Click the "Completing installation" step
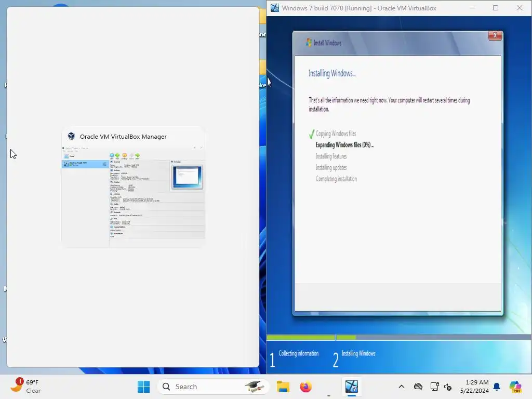This screenshot has height=399, width=532. pos(336,179)
